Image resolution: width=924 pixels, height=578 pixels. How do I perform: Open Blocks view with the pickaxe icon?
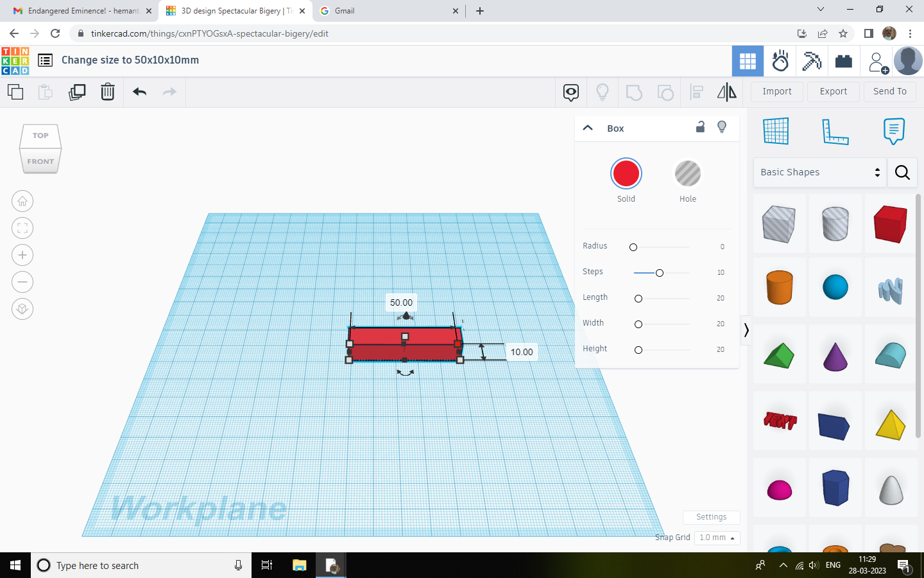click(x=811, y=60)
